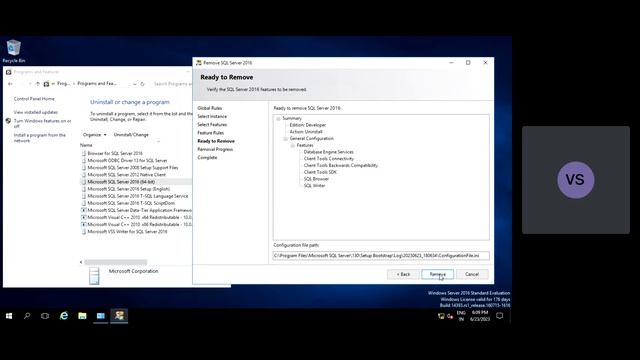Click Uninstall/Change in the toolbar
Viewport: 640px width, 360px height.
point(131,135)
